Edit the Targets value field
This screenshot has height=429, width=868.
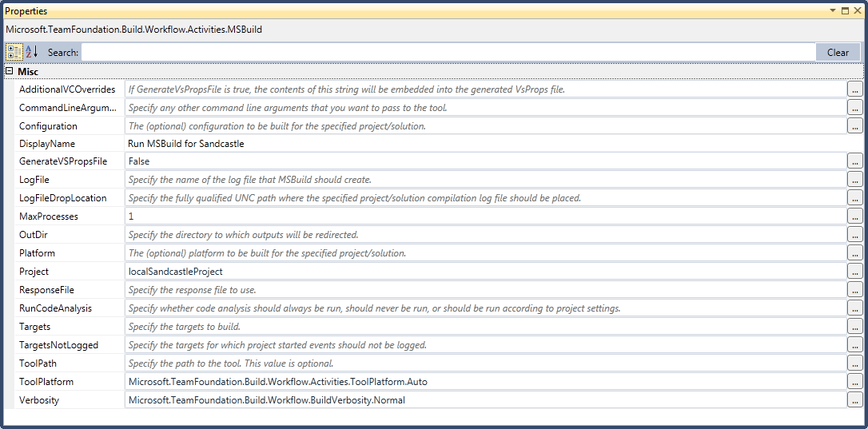pyautogui.click(x=485, y=326)
